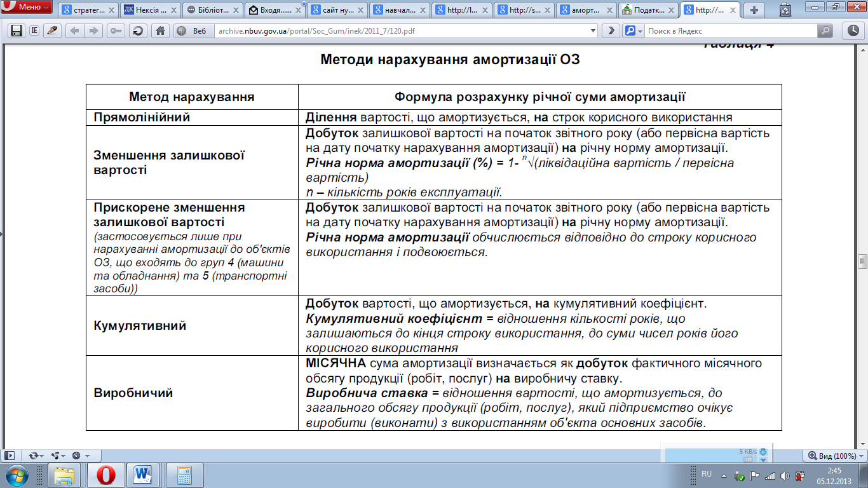The width and height of the screenshot is (868, 488).
Task: Close the 'Нексія' tab
Action: pos(173,10)
